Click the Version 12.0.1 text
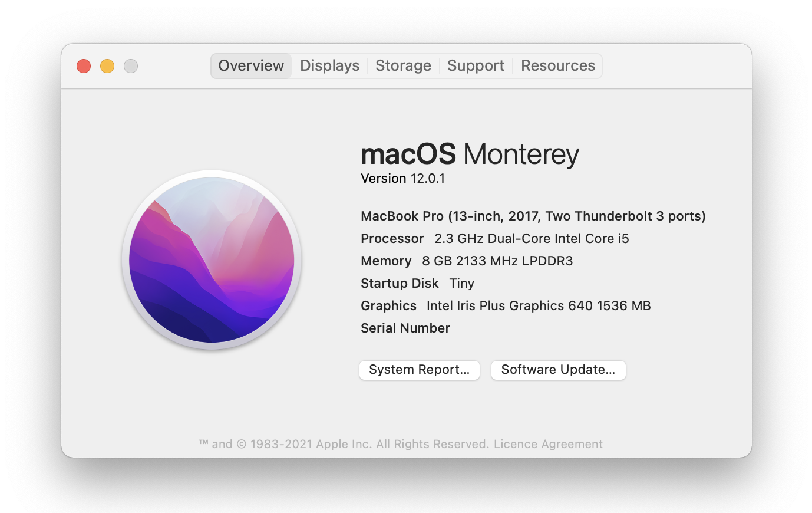This screenshot has width=812, height=513. (x=402, y=178)
